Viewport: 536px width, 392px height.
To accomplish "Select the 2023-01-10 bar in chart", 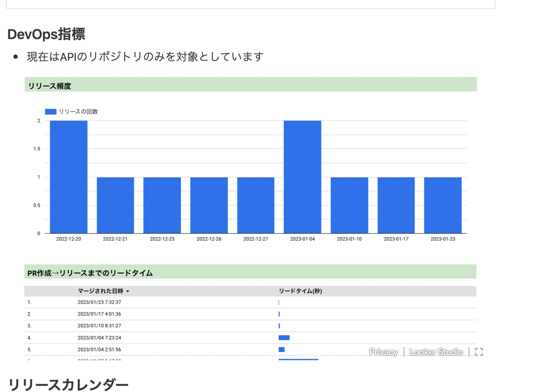I will [349, 205].
